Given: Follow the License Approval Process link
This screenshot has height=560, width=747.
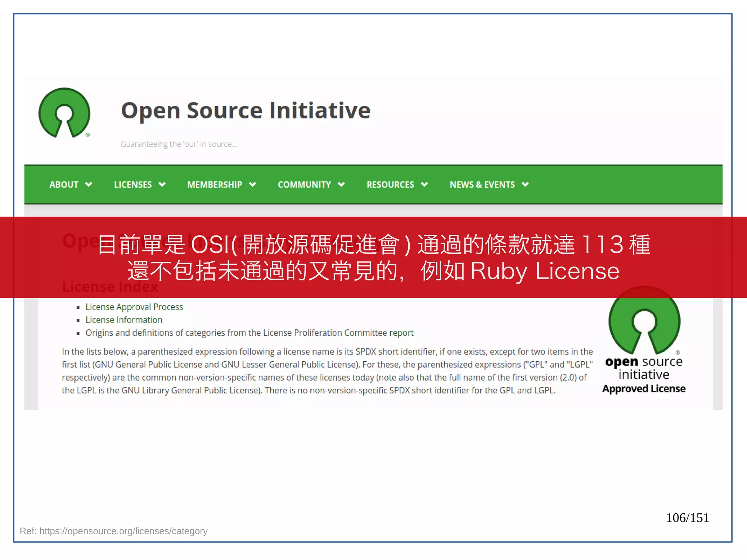Looking at the screenshot, I should click(134, 307).
